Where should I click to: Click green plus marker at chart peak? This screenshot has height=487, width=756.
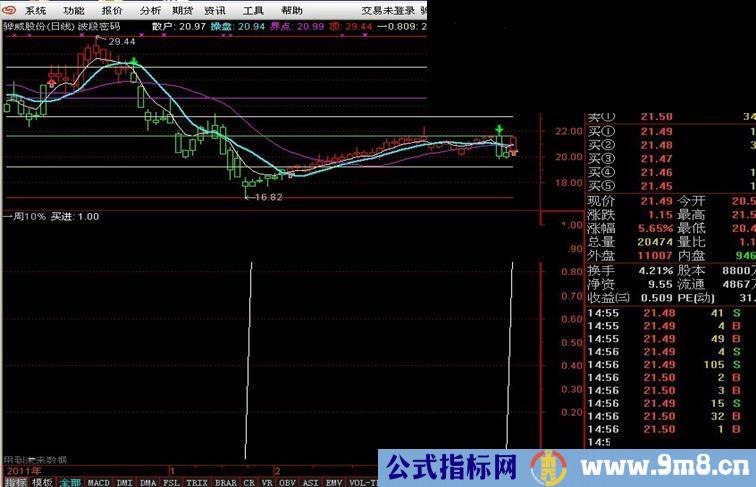(x=133, y=63)
